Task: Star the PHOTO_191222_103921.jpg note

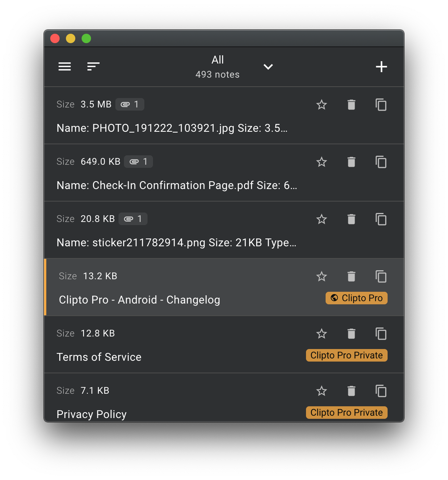Action: [322, 105]
